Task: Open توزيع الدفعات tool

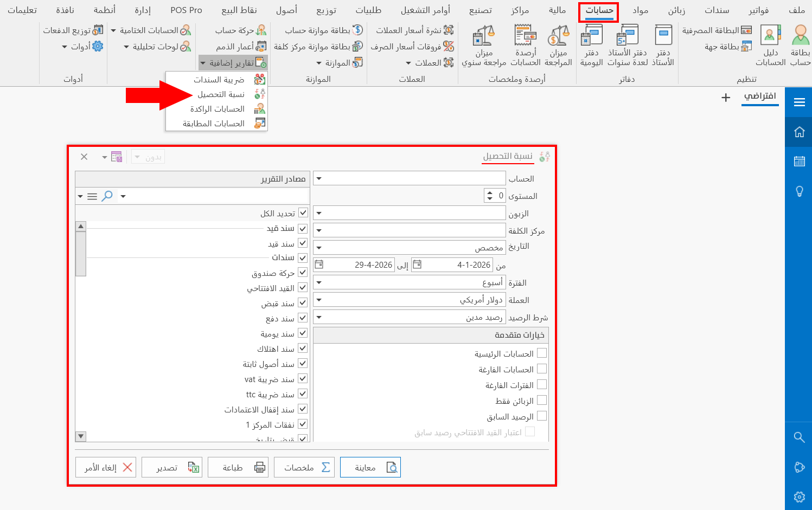Action: coord(73,30)
